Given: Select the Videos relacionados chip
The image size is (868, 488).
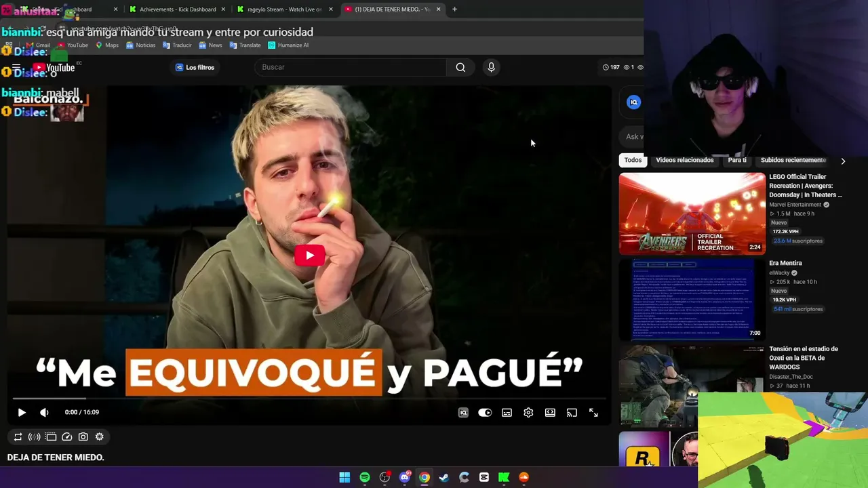Looking at the screenshot, I should point(684,160).
